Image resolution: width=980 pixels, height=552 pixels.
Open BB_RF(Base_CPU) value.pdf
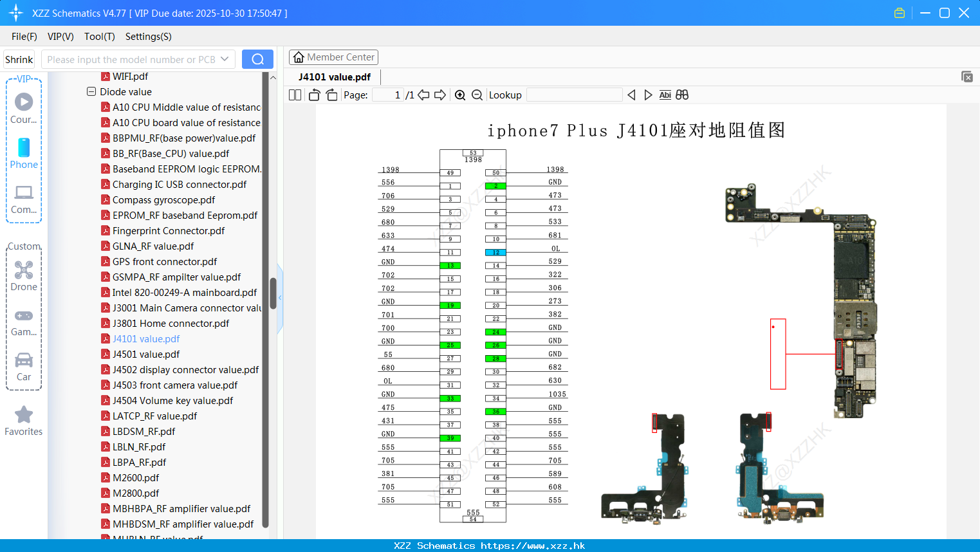click(x=171, y=153)
